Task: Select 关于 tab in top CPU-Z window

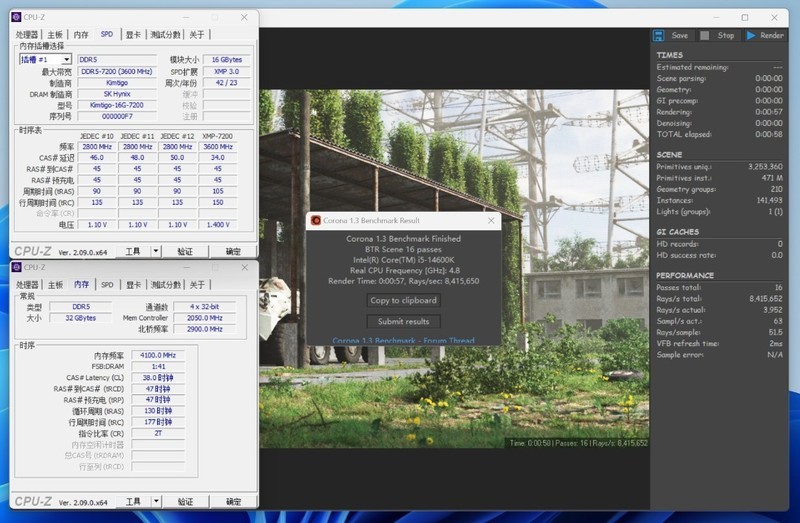Action: click(x=197, y=34)
